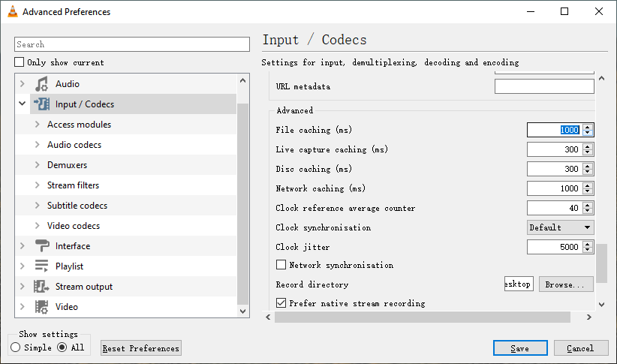
Task: Click the URL metadata text field
Action: [x=544, y=86]
